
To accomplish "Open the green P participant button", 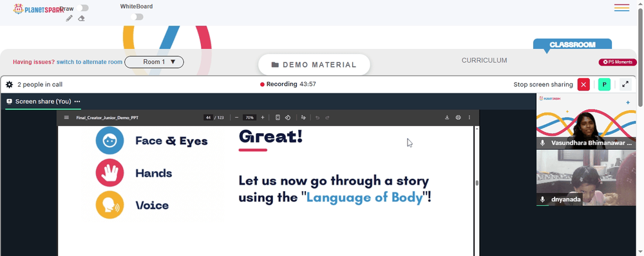I will click(x=604, y=84).
